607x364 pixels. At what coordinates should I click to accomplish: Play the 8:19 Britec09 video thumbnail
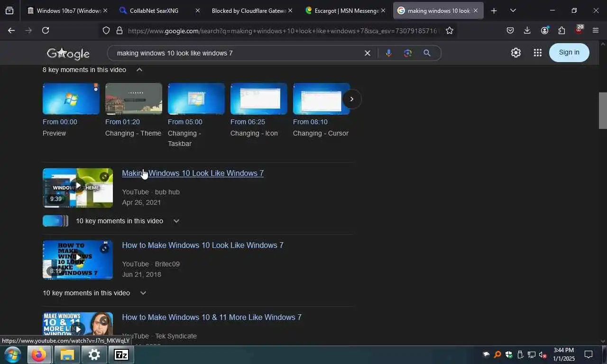point(78,260)
